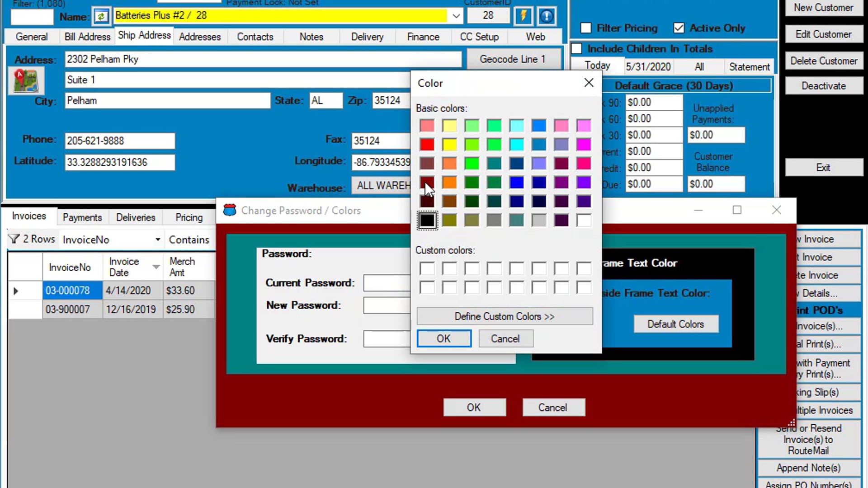The height and width of the screenshot is (488, 868).
Task: Open the InvoiceNo filter field dropdown
Action: tap(157, 239)
